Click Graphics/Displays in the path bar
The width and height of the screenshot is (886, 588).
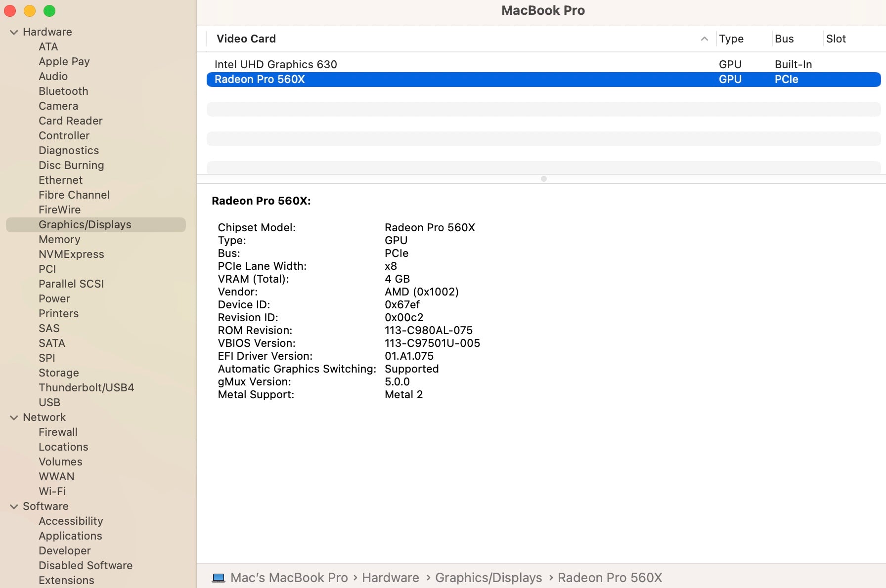click(x=488, y=578)
